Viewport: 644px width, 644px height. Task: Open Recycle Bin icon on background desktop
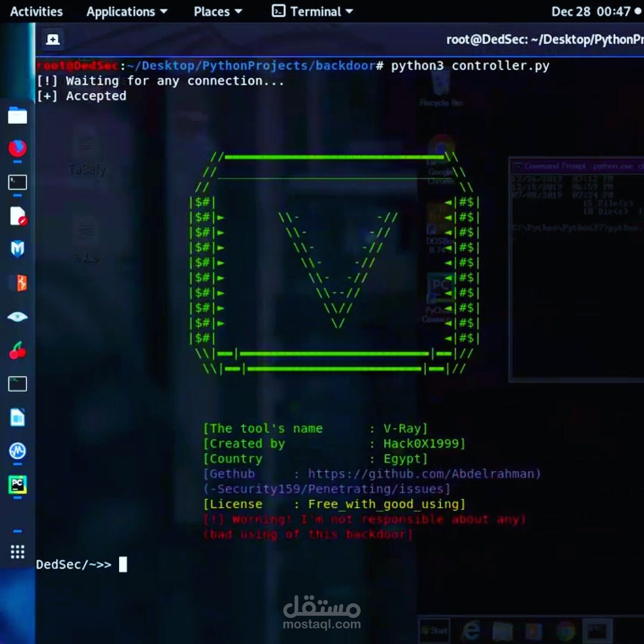[441, 88]
